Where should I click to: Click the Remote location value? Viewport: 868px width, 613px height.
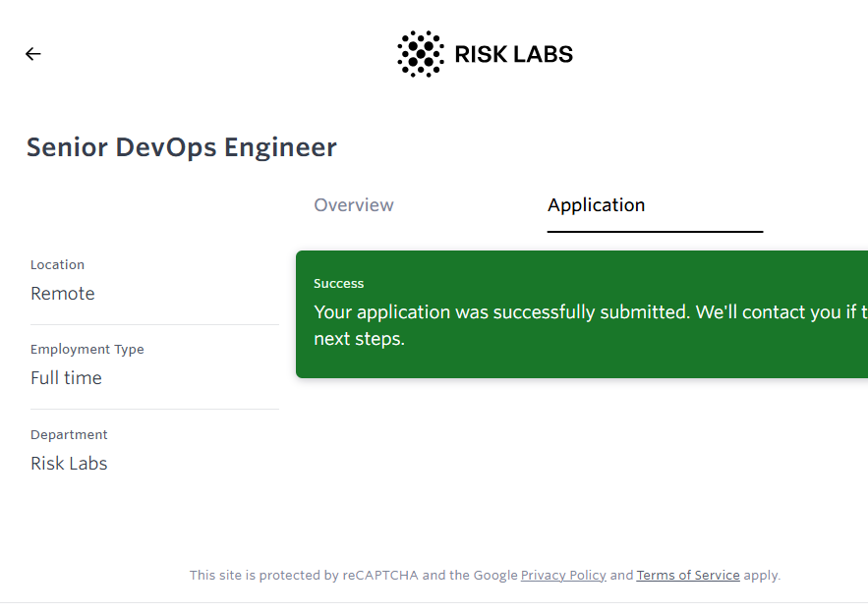(63, 294)
